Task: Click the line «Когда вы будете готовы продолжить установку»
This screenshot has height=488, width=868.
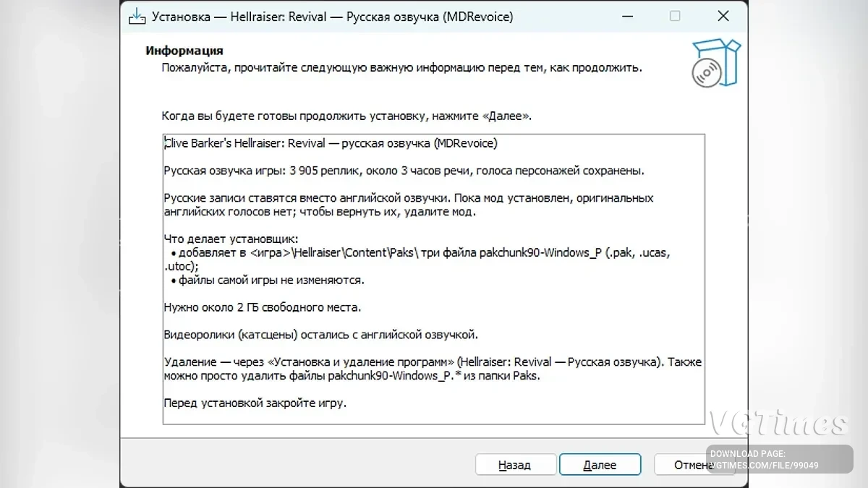Action: pos(346,116)
